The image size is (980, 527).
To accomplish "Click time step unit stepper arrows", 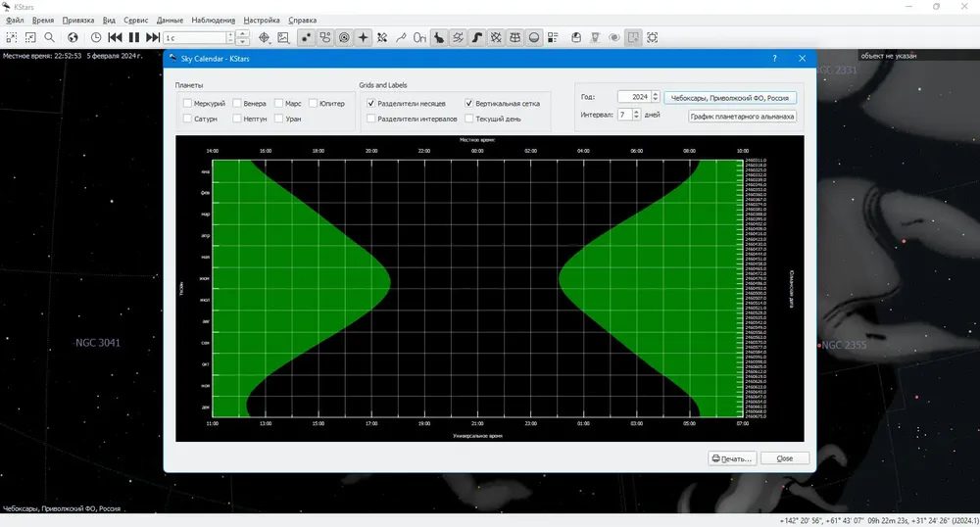I will pos(243,38).
